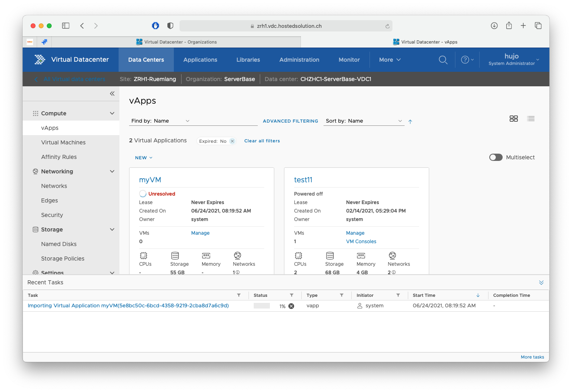Switch to grid card view icon

[x=514, y=119]
